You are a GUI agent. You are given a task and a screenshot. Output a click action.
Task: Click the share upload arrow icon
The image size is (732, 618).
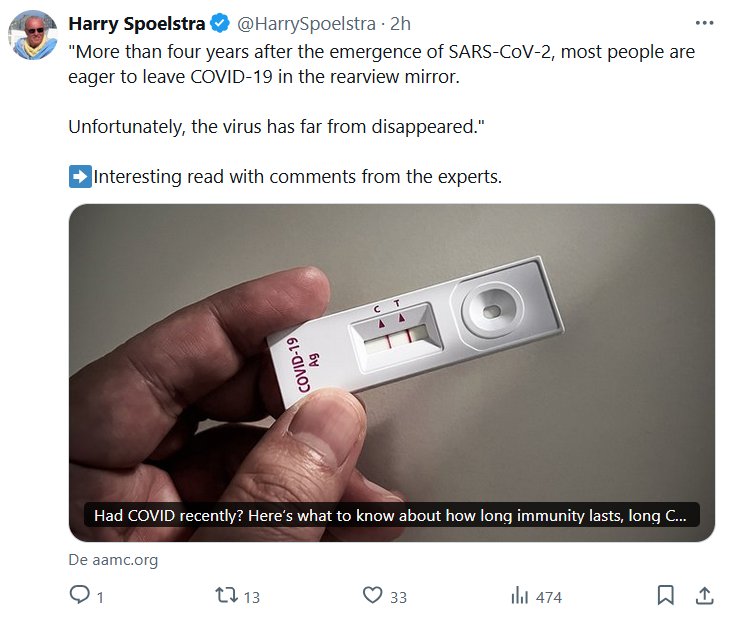704,596
